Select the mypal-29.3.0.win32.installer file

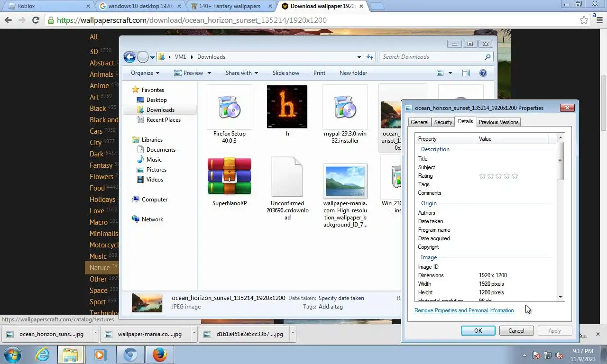(345, 107)
